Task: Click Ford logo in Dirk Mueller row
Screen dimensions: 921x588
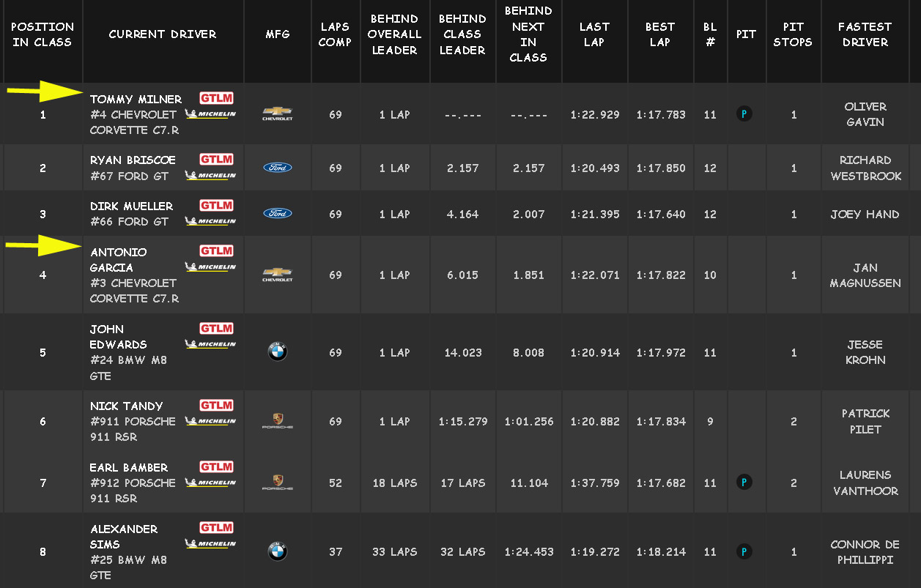Action: coord(278,214)
